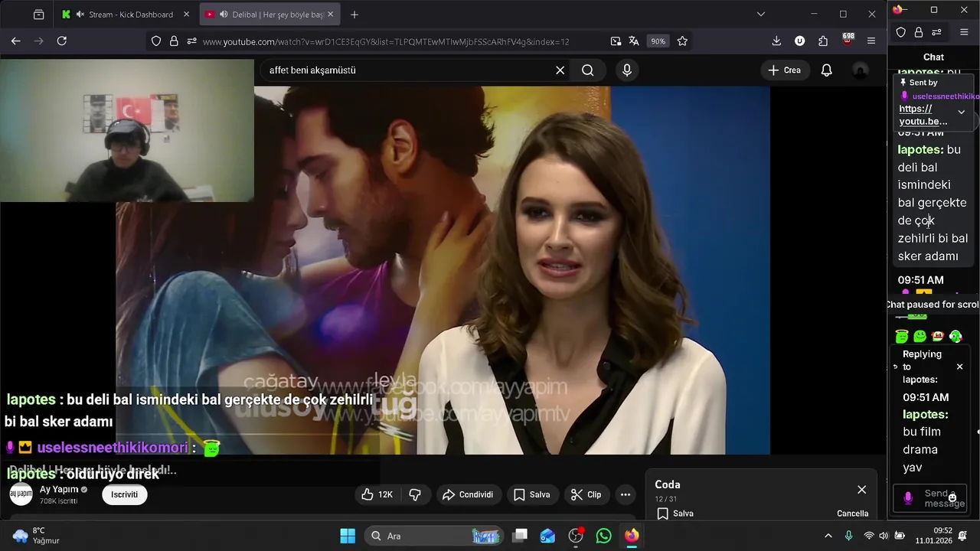Show hidden system tray icons
The image size is (980, 551).
coord(828,536)
